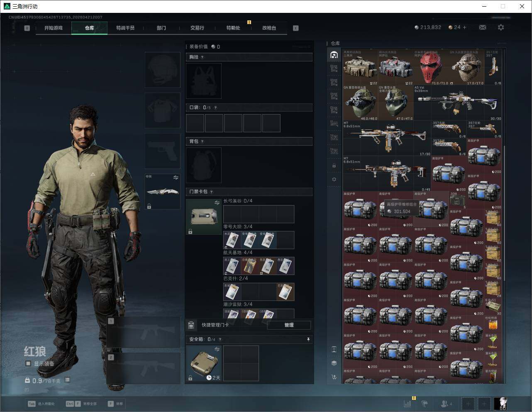Select the AS Val rifle in the stash
Screen dimensions: 532x412
pos(458,103)
